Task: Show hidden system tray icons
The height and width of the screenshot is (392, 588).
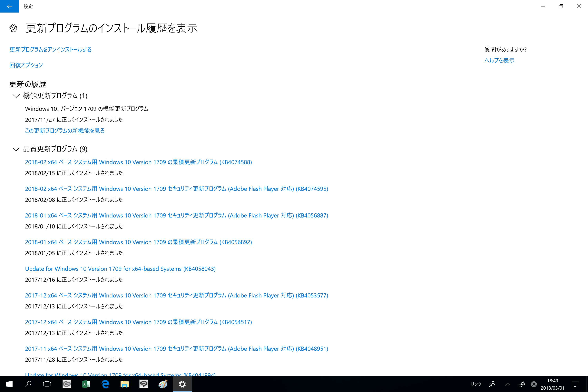Action: click(507, 384)
